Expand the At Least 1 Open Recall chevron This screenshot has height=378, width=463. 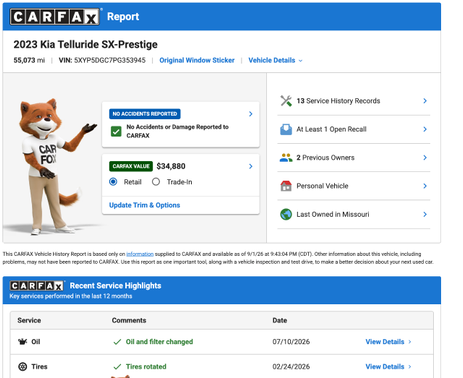[425, 129]
